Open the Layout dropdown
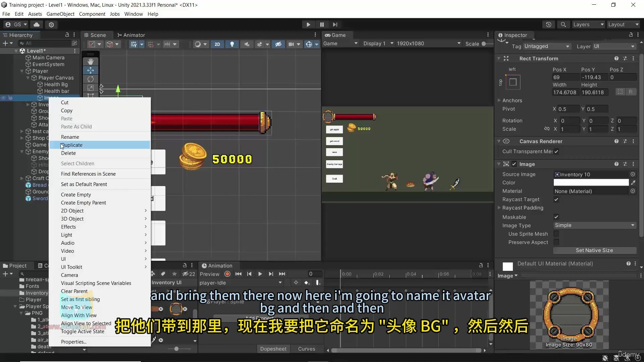 624,24
